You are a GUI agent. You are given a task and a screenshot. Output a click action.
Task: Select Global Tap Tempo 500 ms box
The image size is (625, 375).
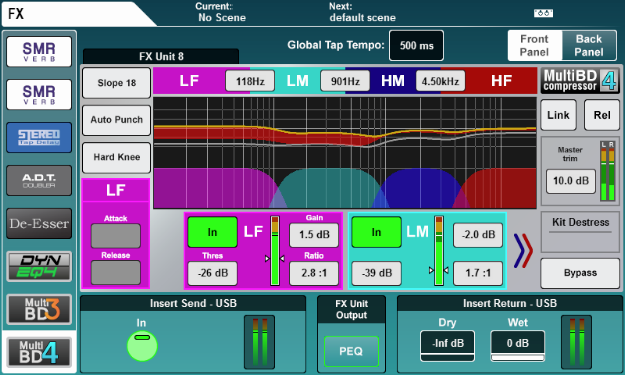click(x=417, y=45)
